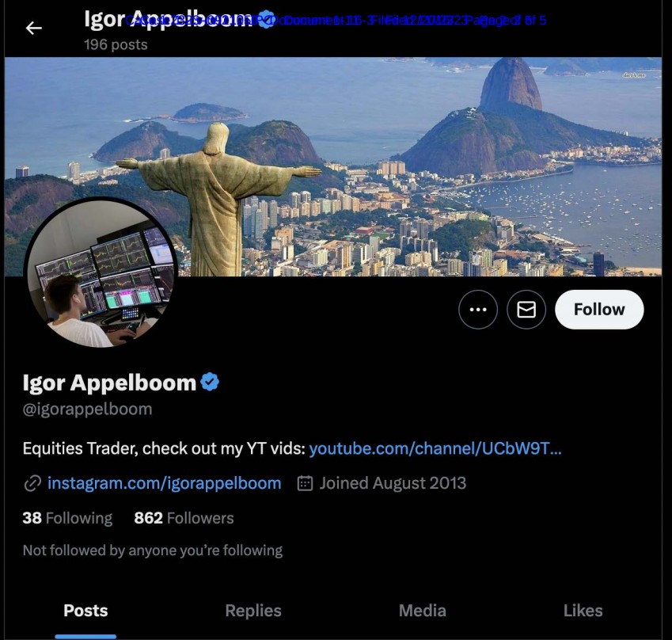Open the three-dot more options menu
Screen dimensions: 672x640
pyautogui.click(x=478, y=309)
